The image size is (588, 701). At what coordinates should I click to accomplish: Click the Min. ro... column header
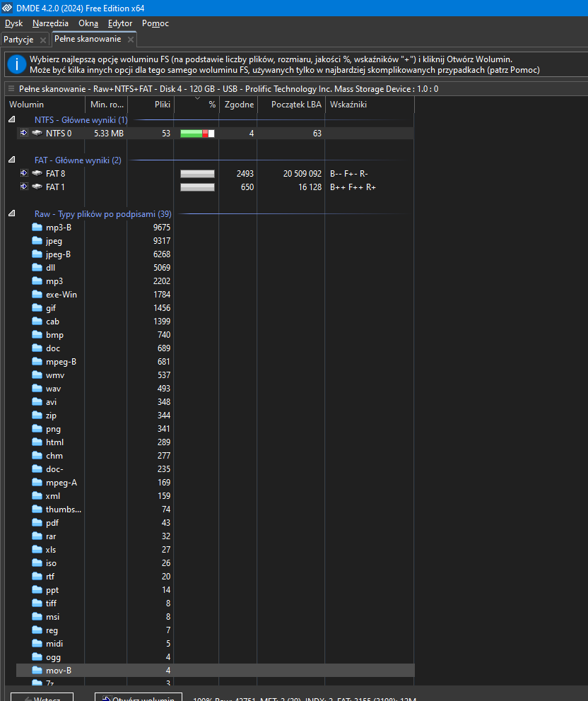pos(107,104)
